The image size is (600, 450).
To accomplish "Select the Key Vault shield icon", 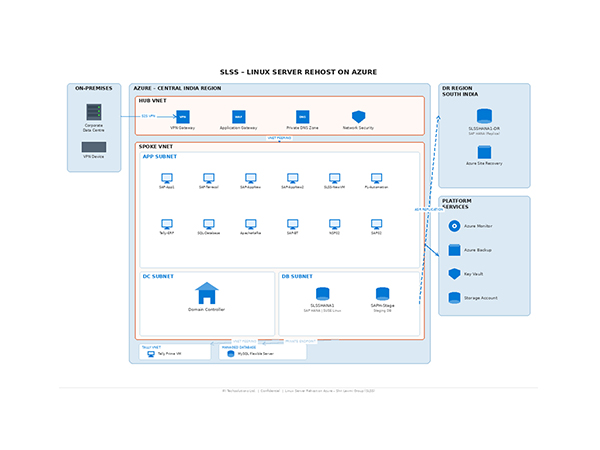I will tap(455, 274).
